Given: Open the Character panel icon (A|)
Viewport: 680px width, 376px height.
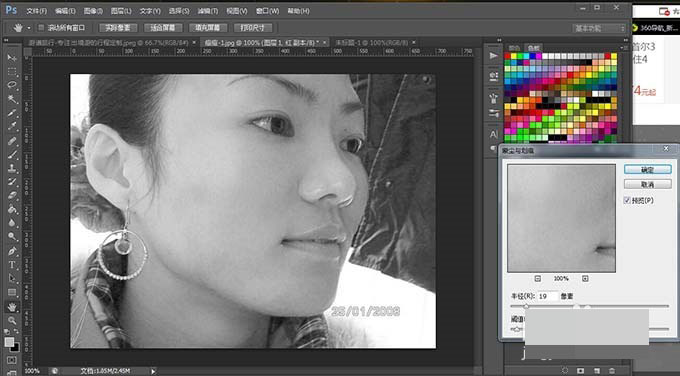Looking at the screenshot, I should tap(494, 134).
